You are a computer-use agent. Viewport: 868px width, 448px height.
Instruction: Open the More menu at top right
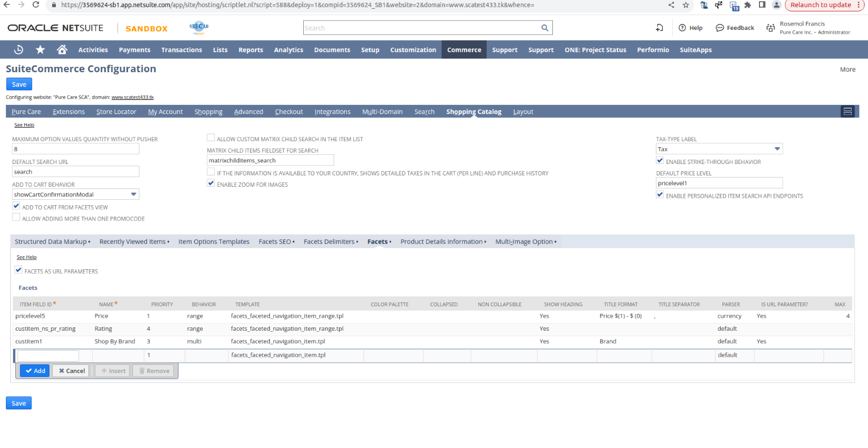tap(847, 70)
